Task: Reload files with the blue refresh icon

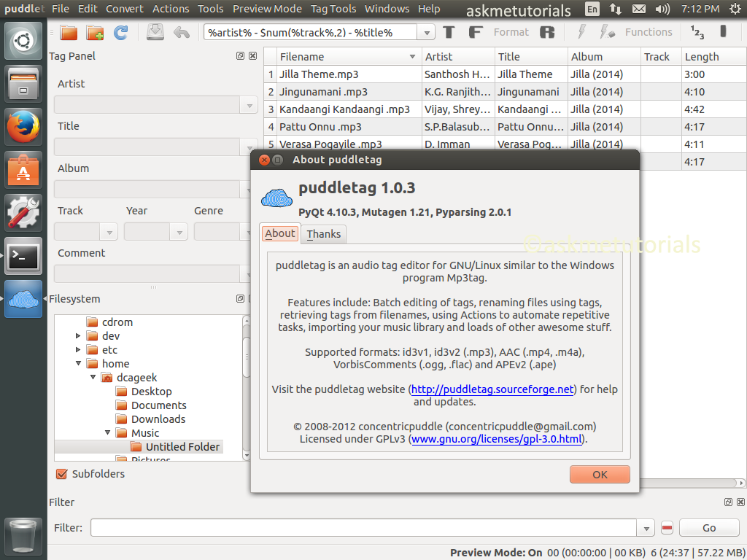Action: (x=121, y=32)
